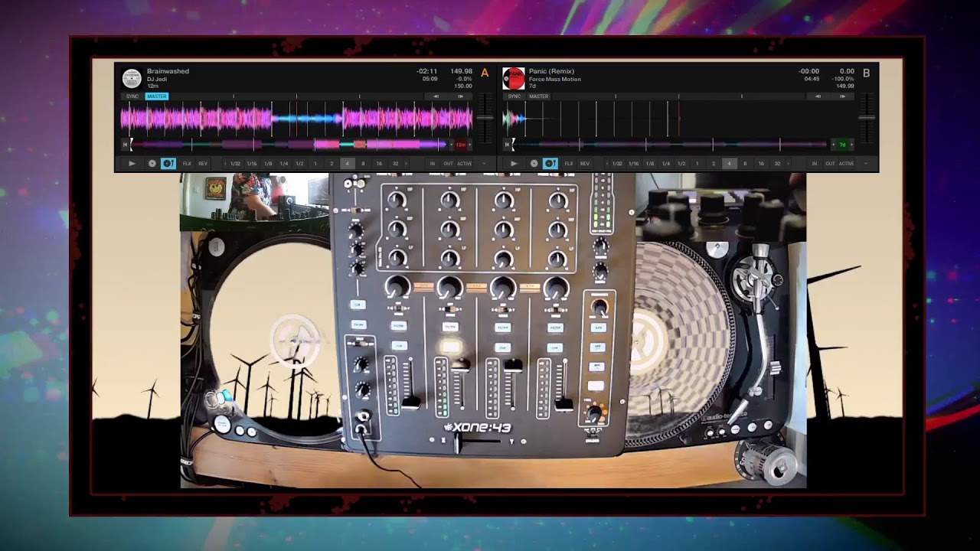Click the Panic (Remix) track title
This screenshot has height=551, width=980.
[551, 71]
